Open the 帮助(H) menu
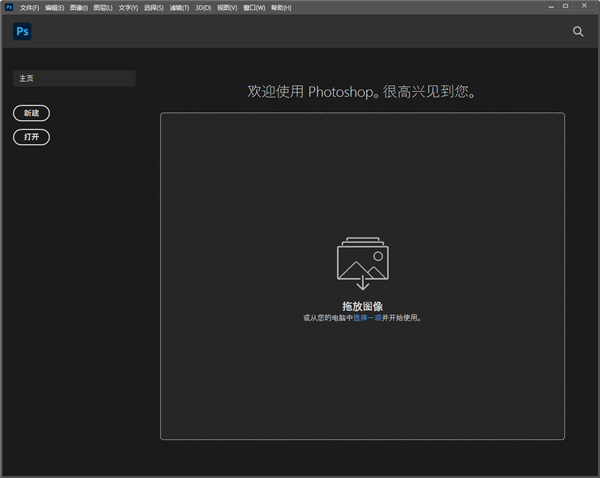Screen dimensions: 600x478 tap(281, 7)
